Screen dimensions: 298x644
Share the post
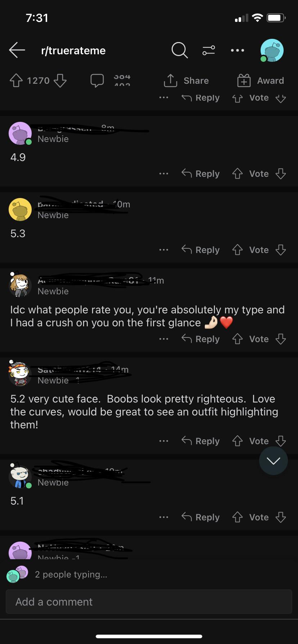tap(186, 80)
